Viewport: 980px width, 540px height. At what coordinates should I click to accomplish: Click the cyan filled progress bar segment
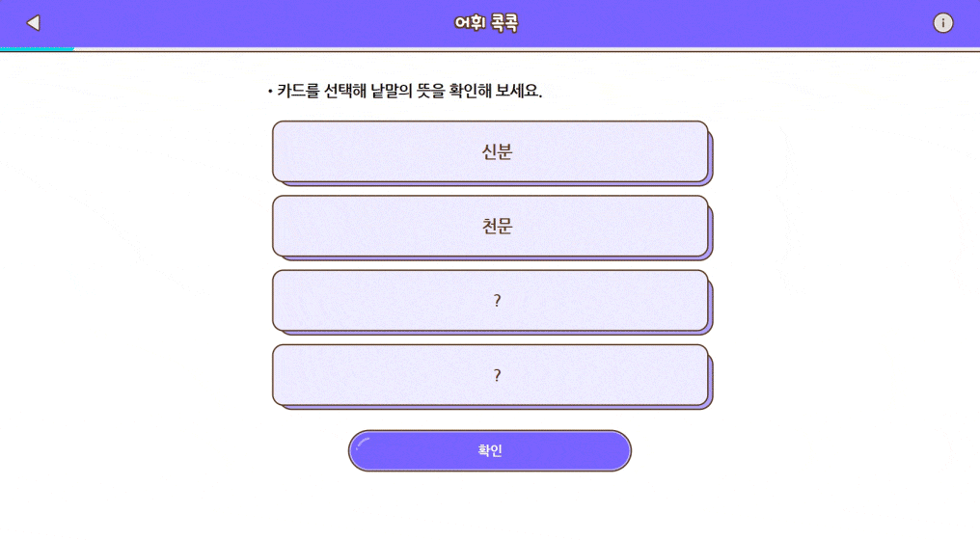click(x=37, y=49)
